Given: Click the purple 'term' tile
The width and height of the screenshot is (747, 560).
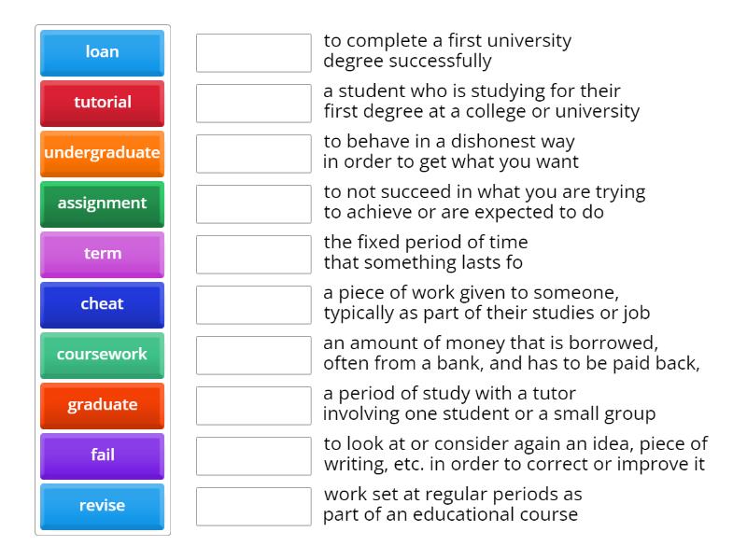Looking at the screenshot, I should pyautogui.click(x=103, y=254).
